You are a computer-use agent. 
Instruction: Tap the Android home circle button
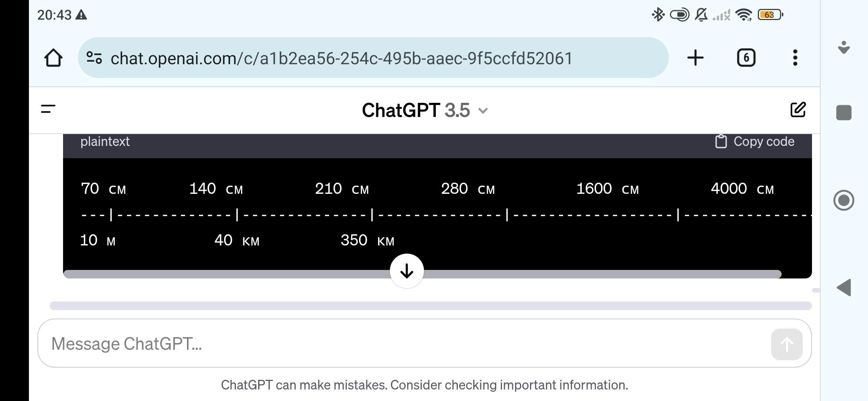tap(844, 200)
